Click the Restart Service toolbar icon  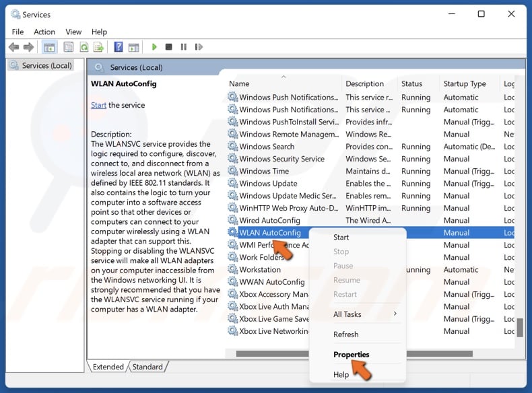click(199, 47)
